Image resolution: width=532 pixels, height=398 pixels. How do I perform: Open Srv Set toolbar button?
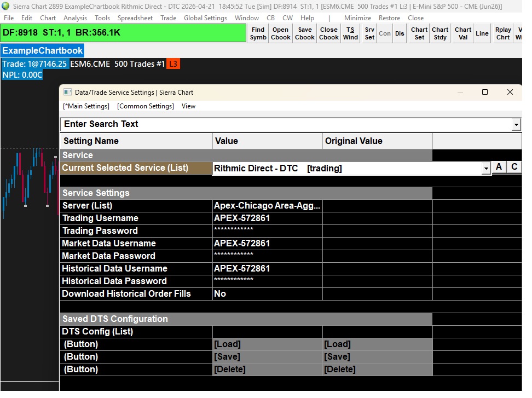click(369, 33)
